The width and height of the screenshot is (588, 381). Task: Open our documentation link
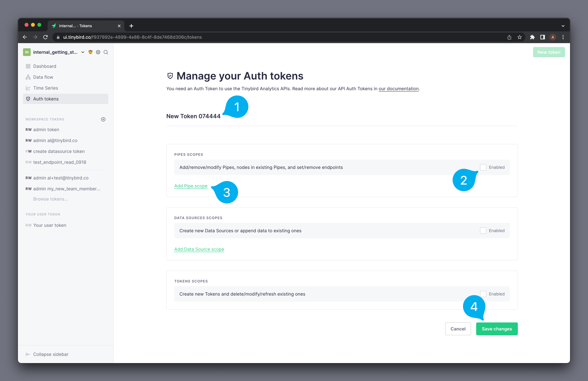point(398,89)
